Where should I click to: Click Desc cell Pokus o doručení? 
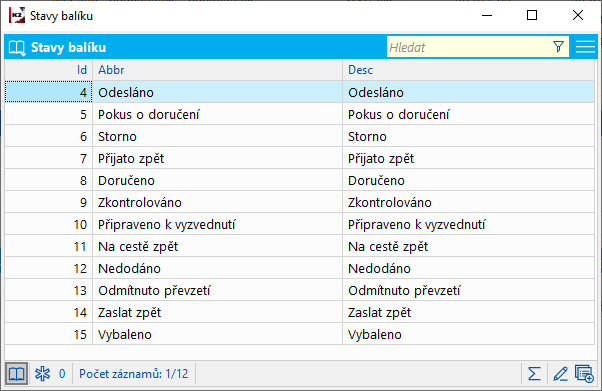[x=468, y=114]
